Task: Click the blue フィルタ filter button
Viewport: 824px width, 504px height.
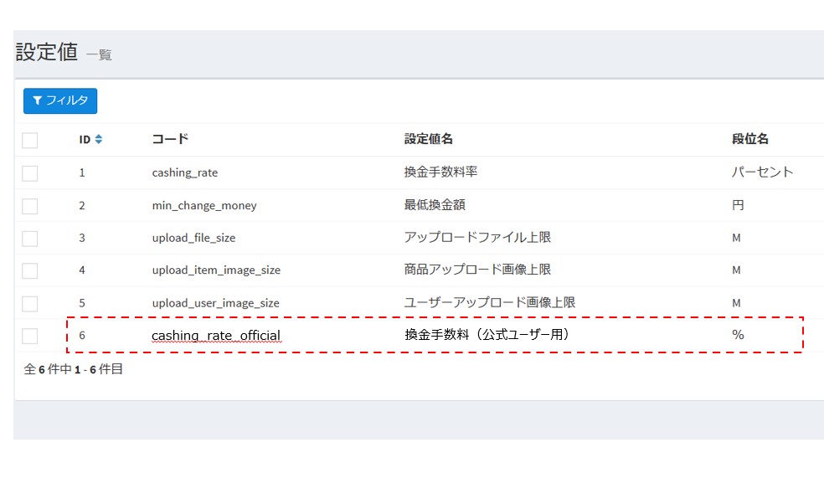Action: pyautogui.click(x=60, y=100)
